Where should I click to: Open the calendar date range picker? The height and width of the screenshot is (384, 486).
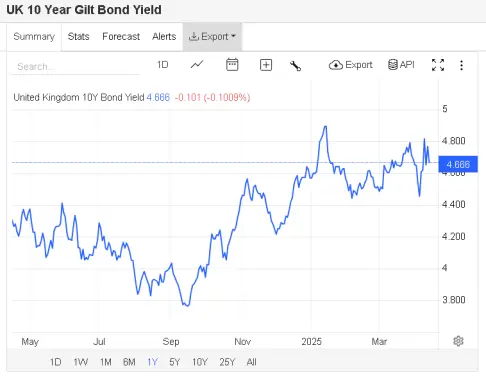pyautogui.click(x=232, y=65)
